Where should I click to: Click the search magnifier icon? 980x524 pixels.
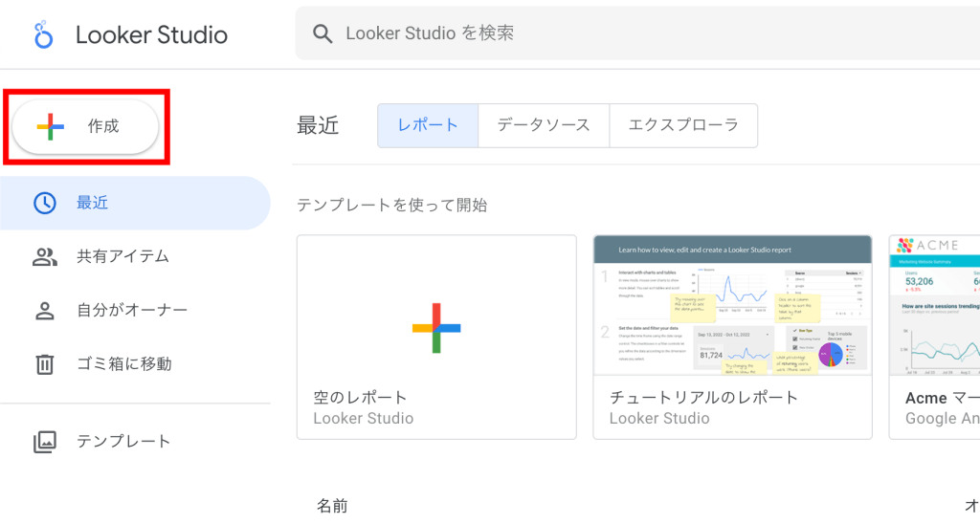pyautogui.click(x=323, y=33)
